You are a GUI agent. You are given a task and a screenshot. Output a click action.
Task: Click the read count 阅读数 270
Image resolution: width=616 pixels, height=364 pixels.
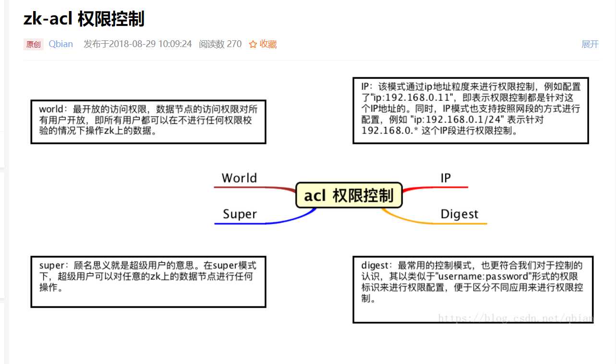tap(220, 44)
